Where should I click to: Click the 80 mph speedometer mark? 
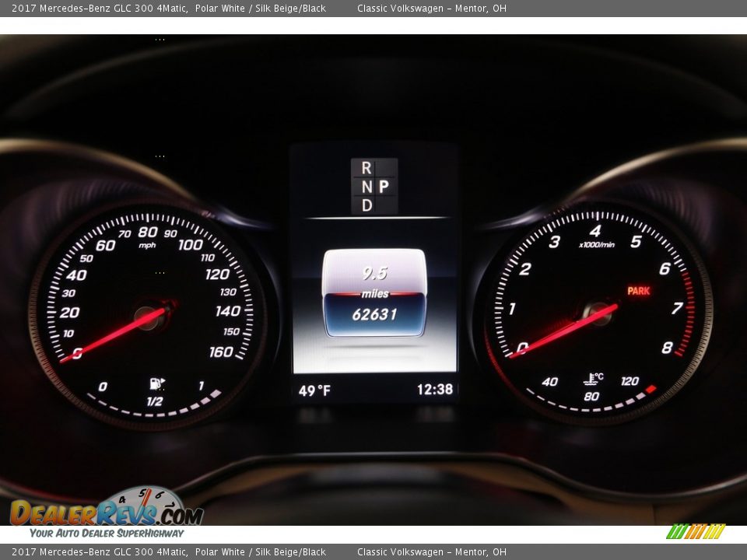147,232
